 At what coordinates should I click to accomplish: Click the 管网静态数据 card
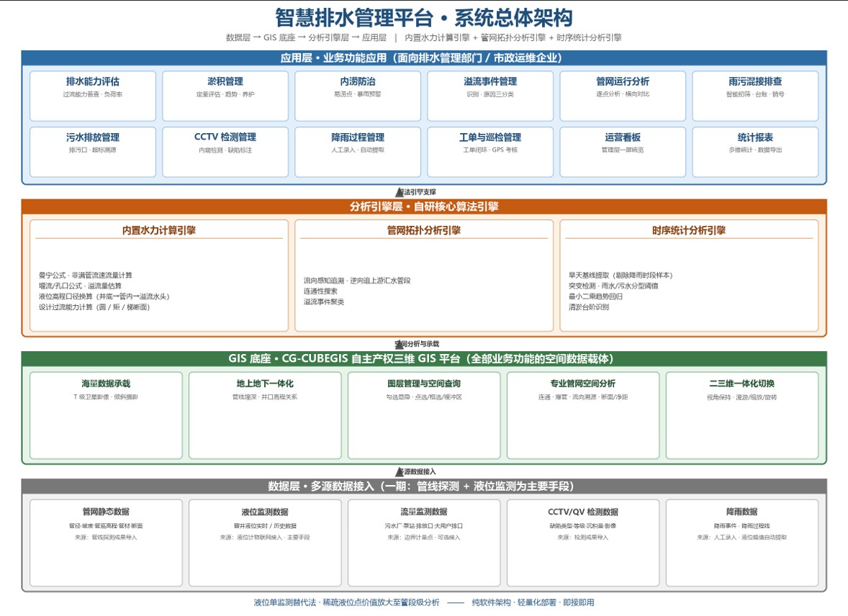106,543
